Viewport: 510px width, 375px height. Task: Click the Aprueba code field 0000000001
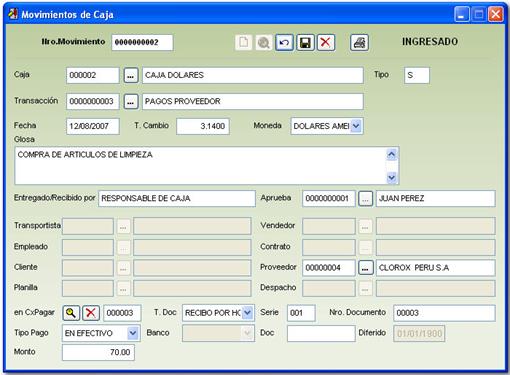pyautogui.click(x=329, y=199)
